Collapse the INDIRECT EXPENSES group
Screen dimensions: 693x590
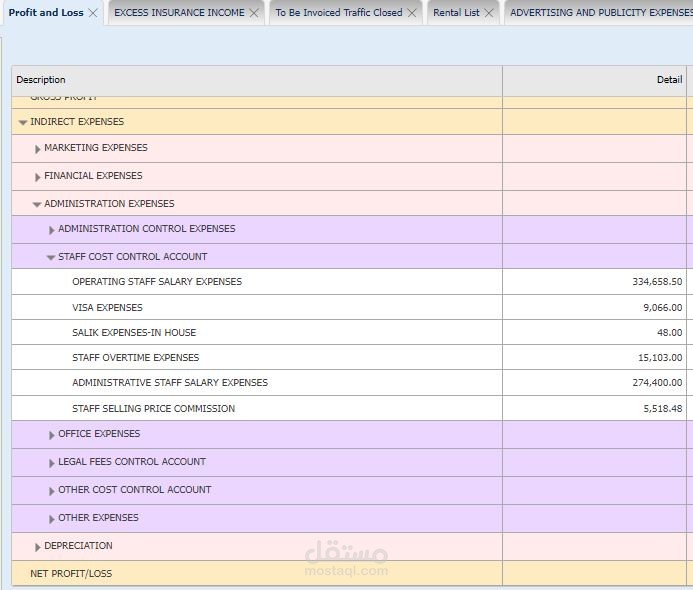pos(23,122)
